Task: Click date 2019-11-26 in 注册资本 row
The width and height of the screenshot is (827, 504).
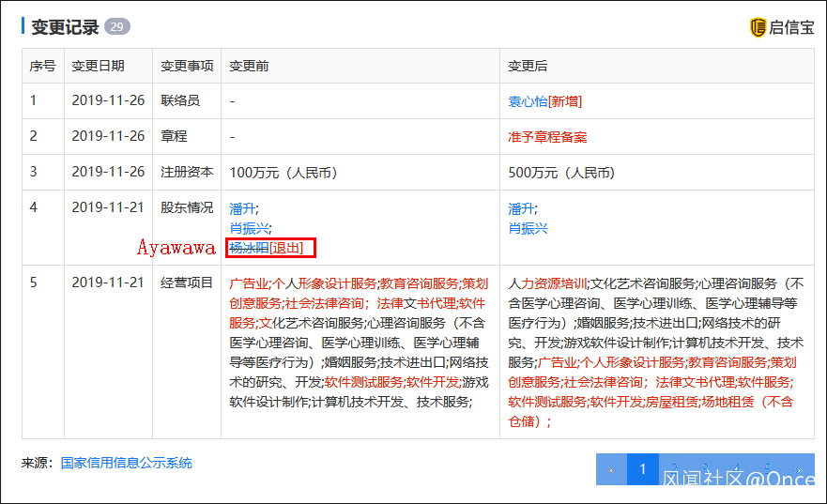Action: [108, 172]
